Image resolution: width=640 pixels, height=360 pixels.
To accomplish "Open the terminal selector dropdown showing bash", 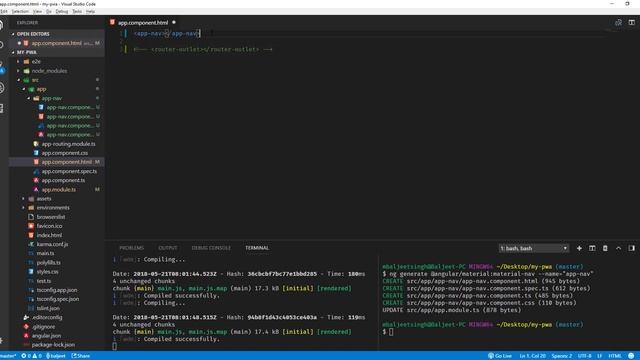I will pos(533,248).
